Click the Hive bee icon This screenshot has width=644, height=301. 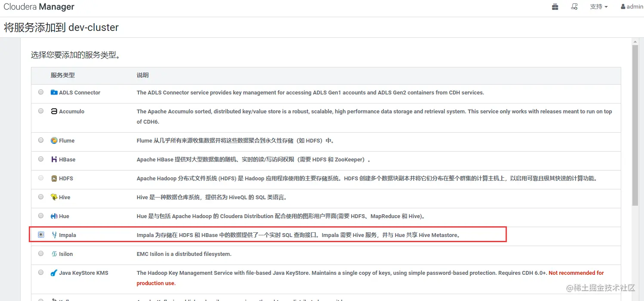pyautogui.click(x=54, y=197)
